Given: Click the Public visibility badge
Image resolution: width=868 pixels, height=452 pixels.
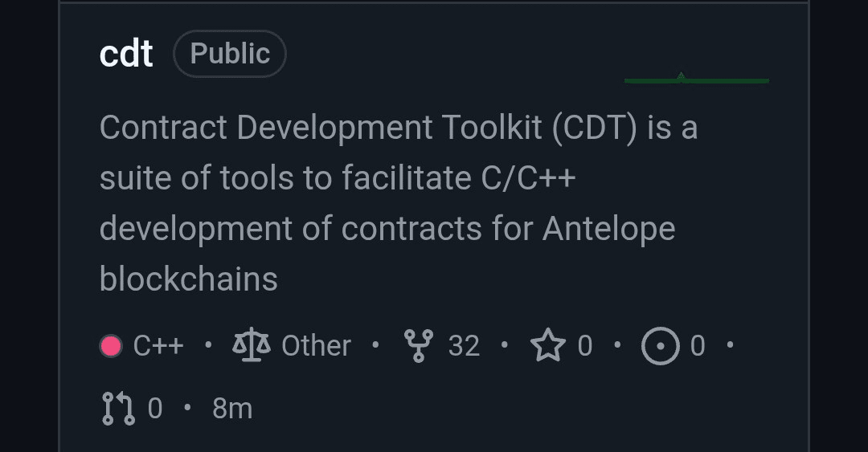Looking at the screenshot, I should [x=230, y=54].
